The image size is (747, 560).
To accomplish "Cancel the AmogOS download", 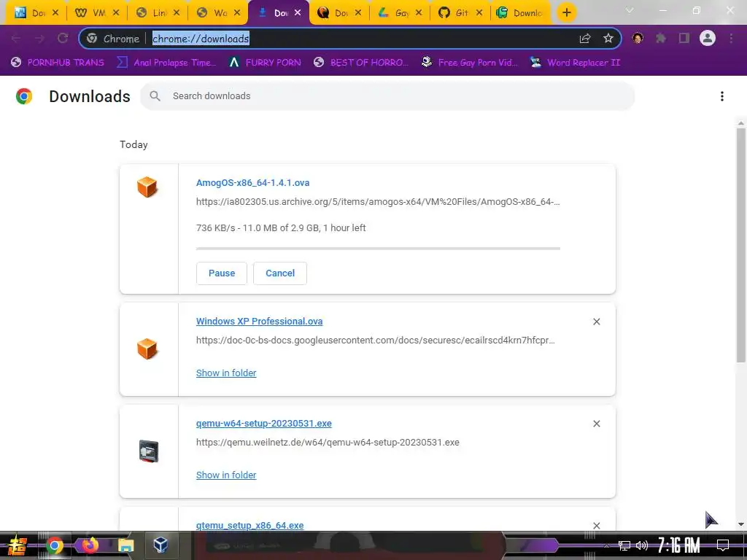I will 279,273.
